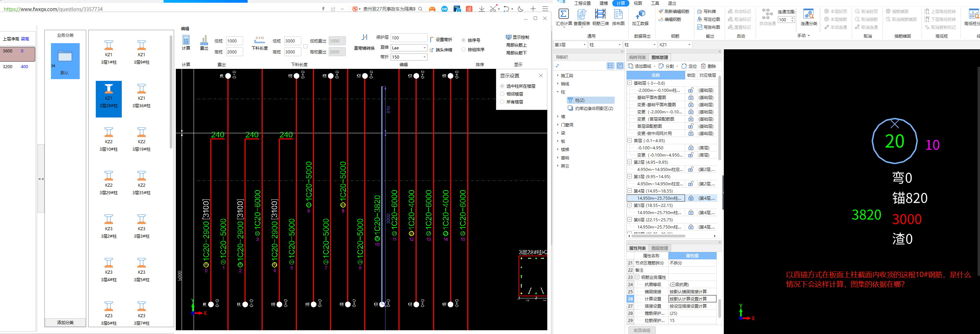Switch to 建模 ribbon tab
The width and height of the screenshot is (980, 334).
click(604, 3)
